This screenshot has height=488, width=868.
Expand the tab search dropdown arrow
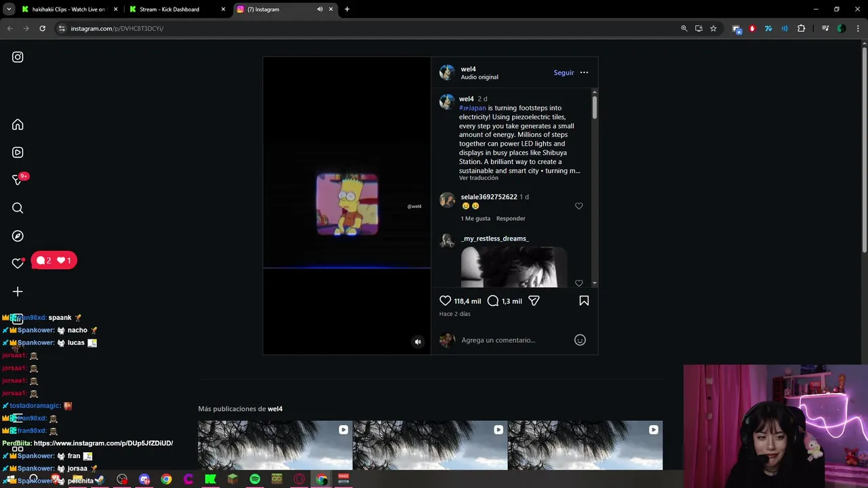click(x=9, y=9)
